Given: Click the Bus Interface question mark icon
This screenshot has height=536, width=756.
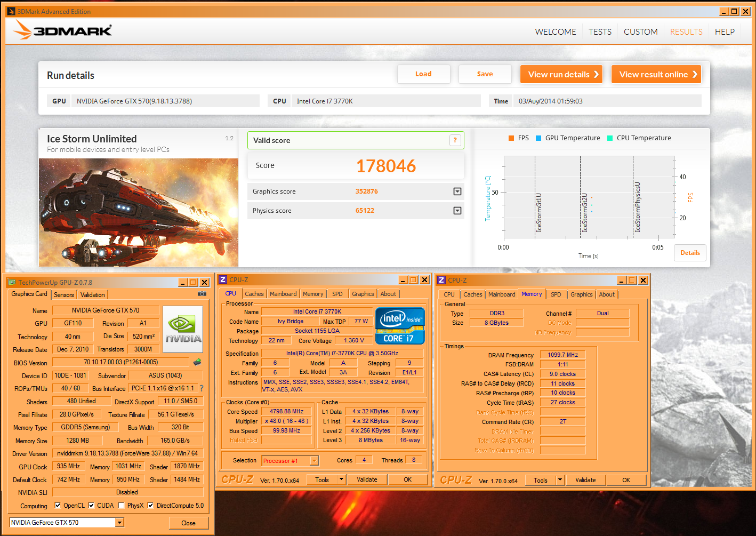Looking at the screenshot, I should pos(202,388).
